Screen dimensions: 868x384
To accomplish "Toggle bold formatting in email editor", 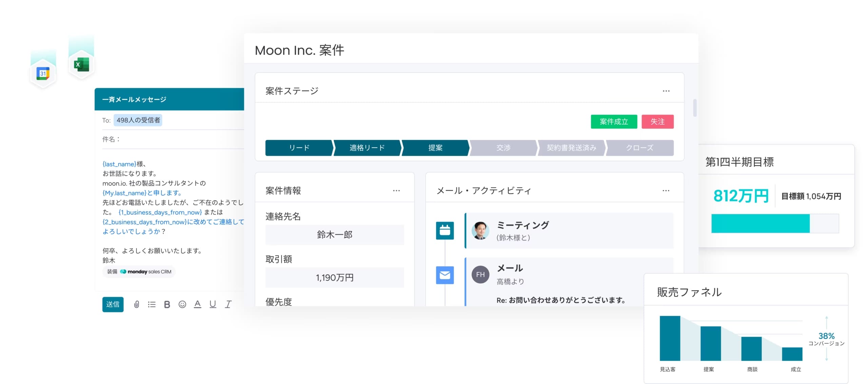I will tap(167, 304).
